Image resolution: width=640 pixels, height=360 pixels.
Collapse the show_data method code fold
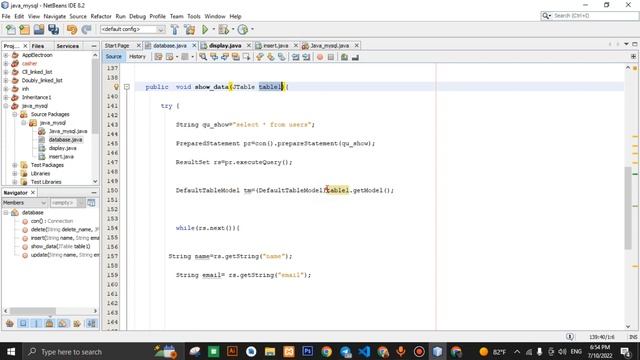[x=127, y=87]
